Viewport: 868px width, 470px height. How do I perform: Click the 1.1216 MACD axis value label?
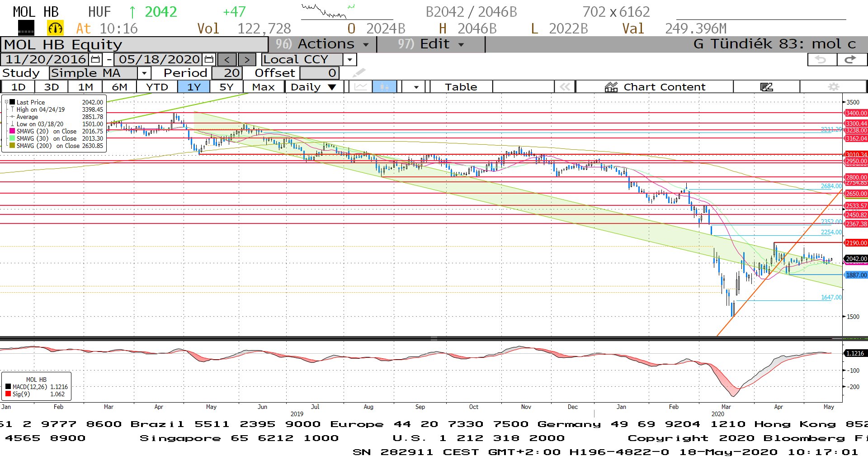pos(855,353)
